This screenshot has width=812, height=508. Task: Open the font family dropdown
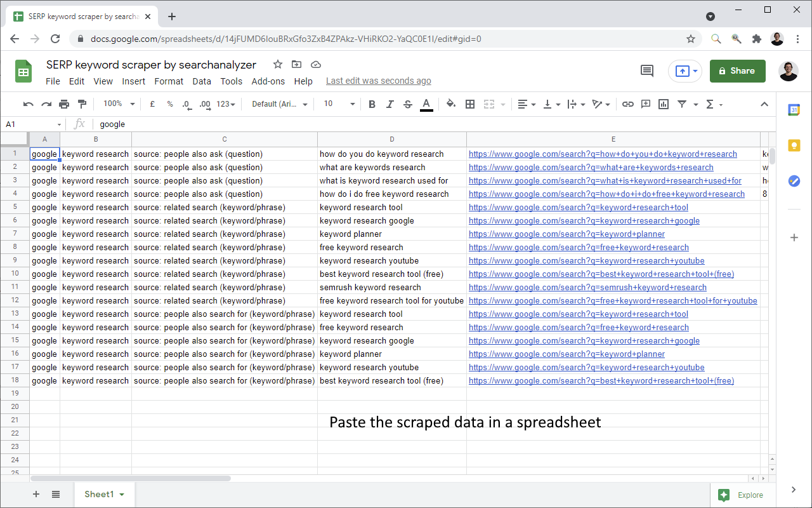(x=279, y=104)
